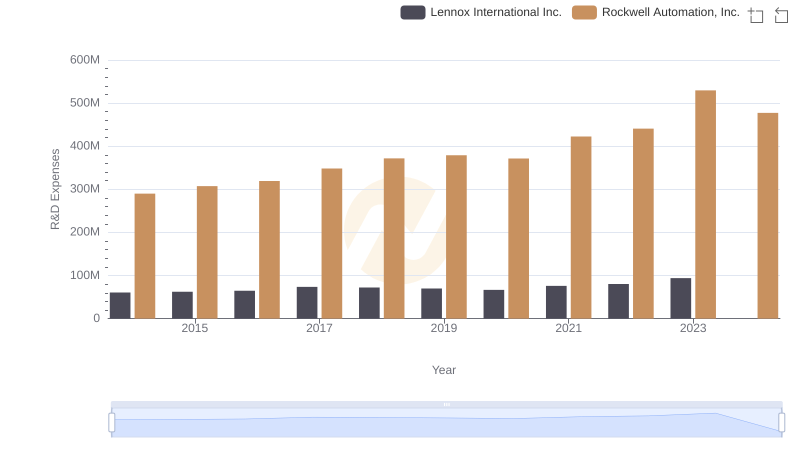
Task: Click the dark Lennox legend color swatch
Action: tap(413, 12)
